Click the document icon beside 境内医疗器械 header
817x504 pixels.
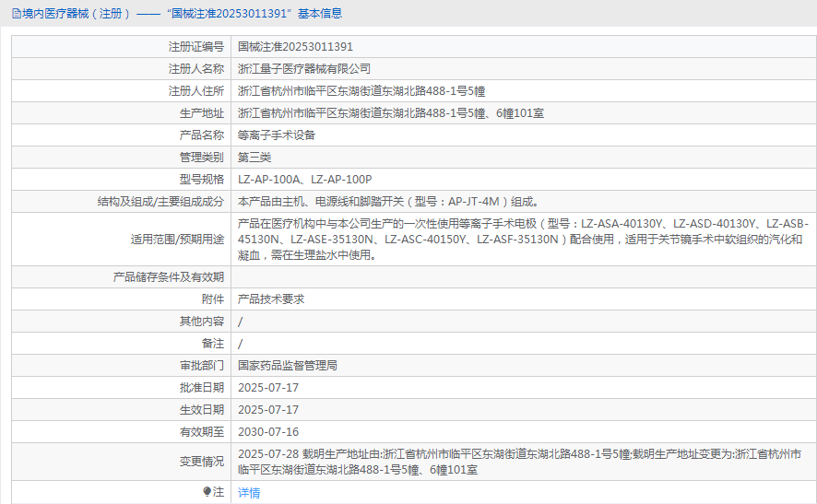(17, 14)
